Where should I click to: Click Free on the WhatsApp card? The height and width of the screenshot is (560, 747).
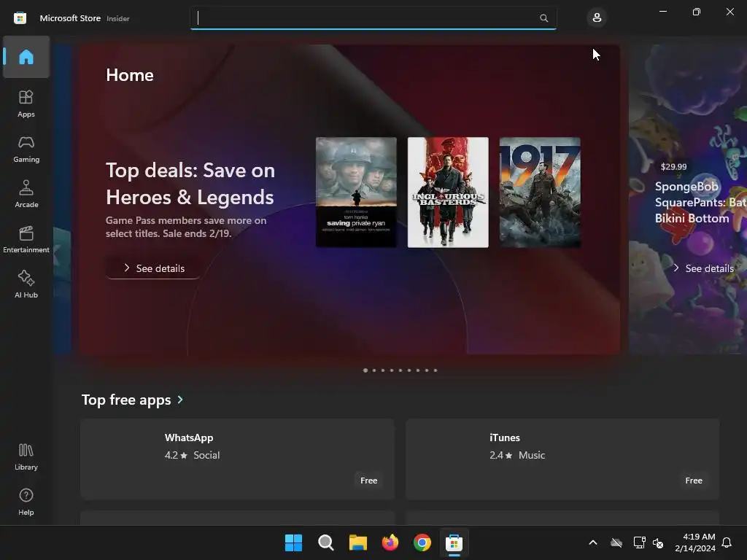[368, 481]
